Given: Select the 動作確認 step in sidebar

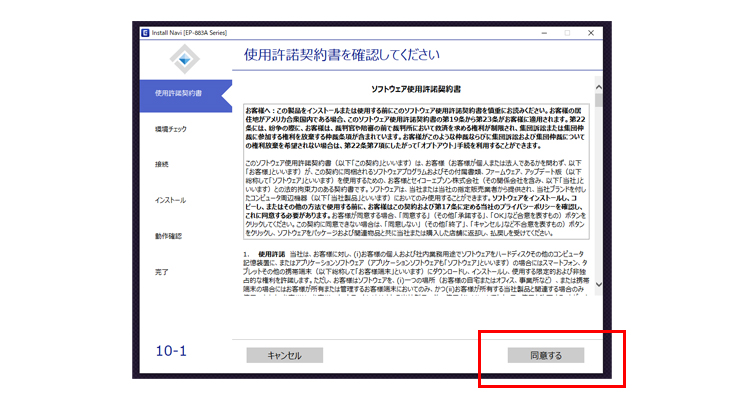Looking at the screenshot, I should (x=168, y=236).
